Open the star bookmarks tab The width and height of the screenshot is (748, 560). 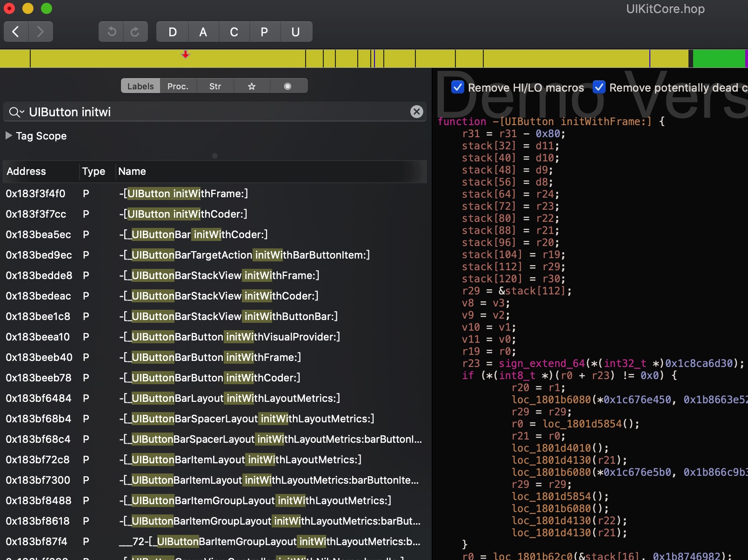[252, 86]
